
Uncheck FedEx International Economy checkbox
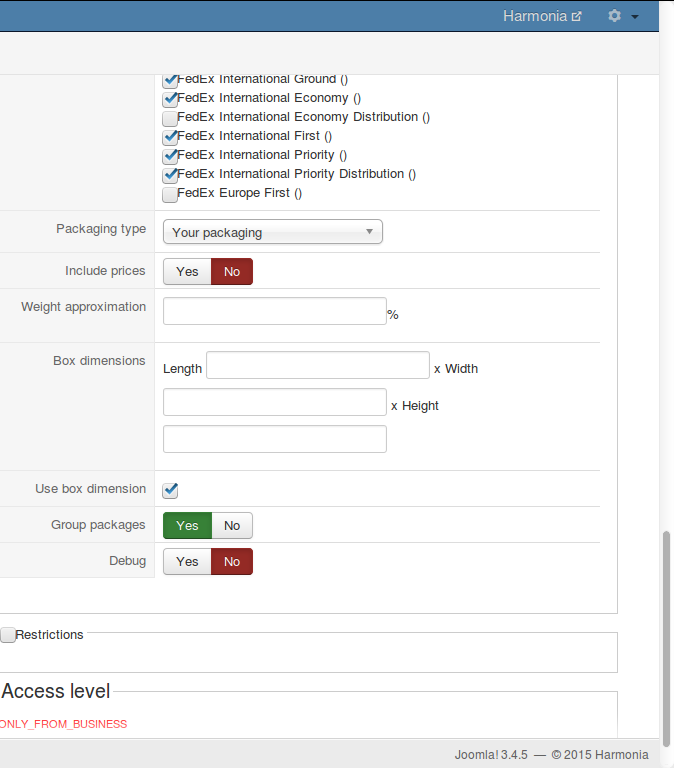(170, 99)
